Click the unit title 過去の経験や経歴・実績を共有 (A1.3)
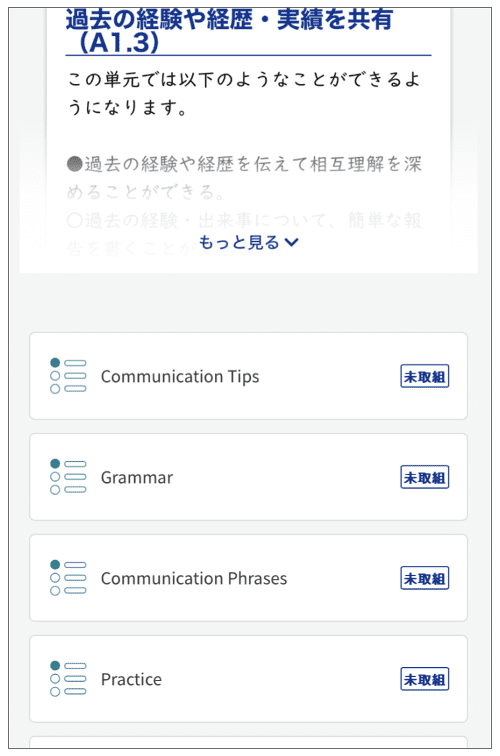Screen dimensions: 500x756 [x=229, y=31]
